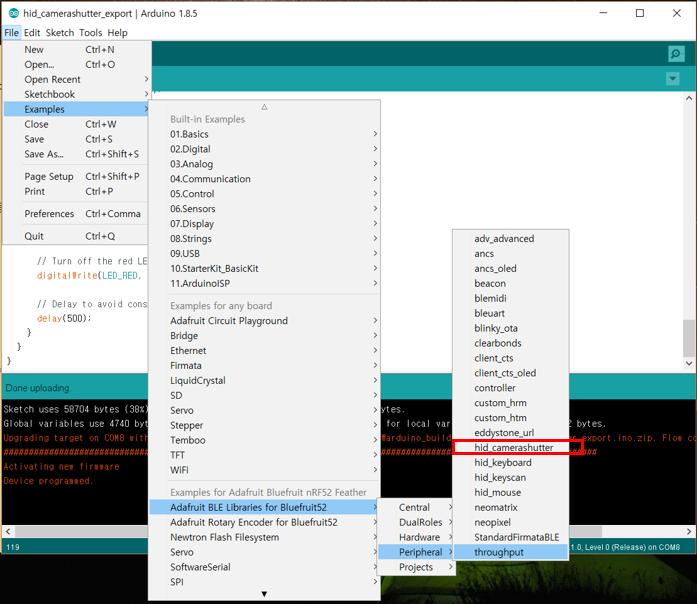Choose Preferences from the File menu
Viewport: 697px width, 604px height.
[50, 214]
